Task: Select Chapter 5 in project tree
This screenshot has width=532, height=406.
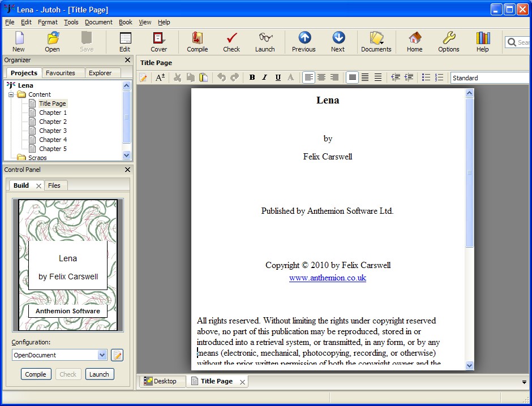Action: click(53, 149)
